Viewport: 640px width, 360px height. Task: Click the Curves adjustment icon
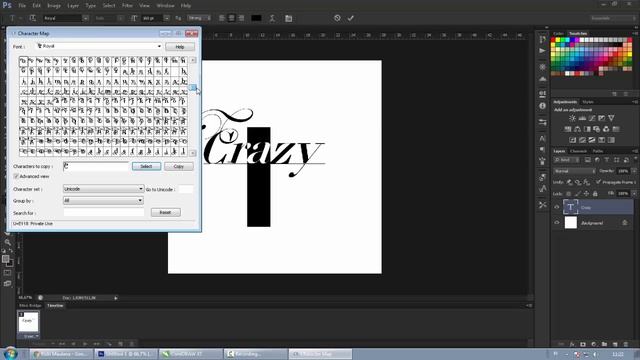click(x=592, y=118)
